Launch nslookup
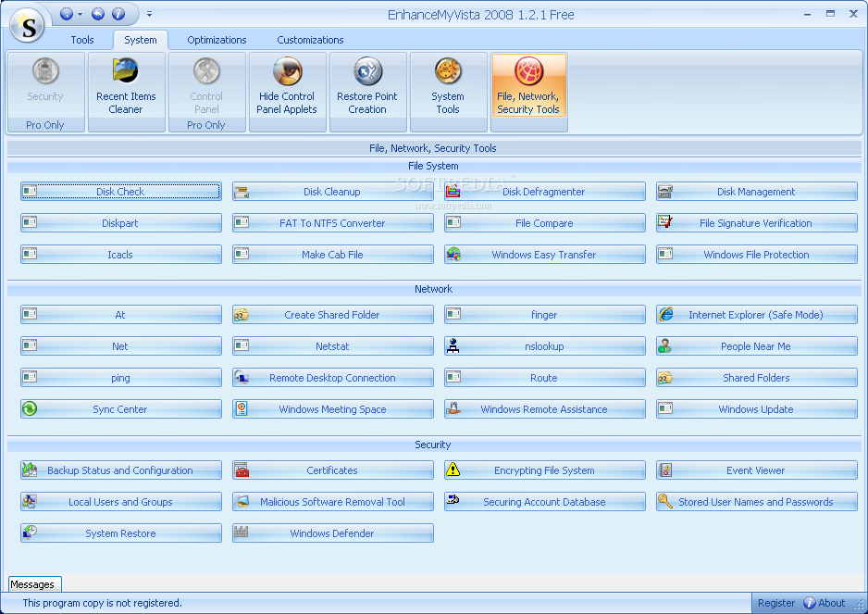 [545, 345]
